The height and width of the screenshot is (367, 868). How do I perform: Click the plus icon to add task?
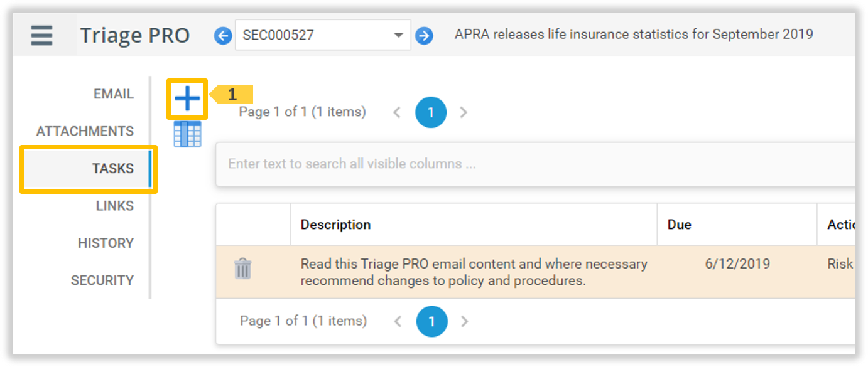(187, 98)
